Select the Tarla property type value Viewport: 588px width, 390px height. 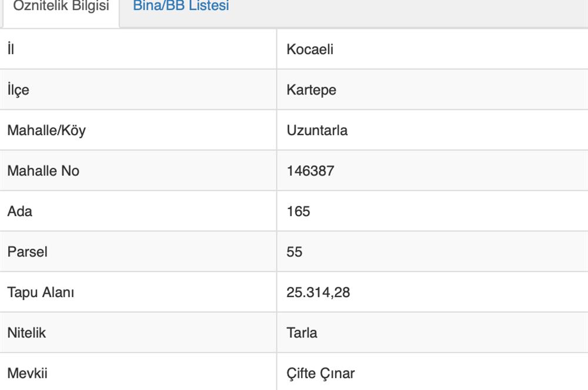pyautogui.click(x=302, y=333)
